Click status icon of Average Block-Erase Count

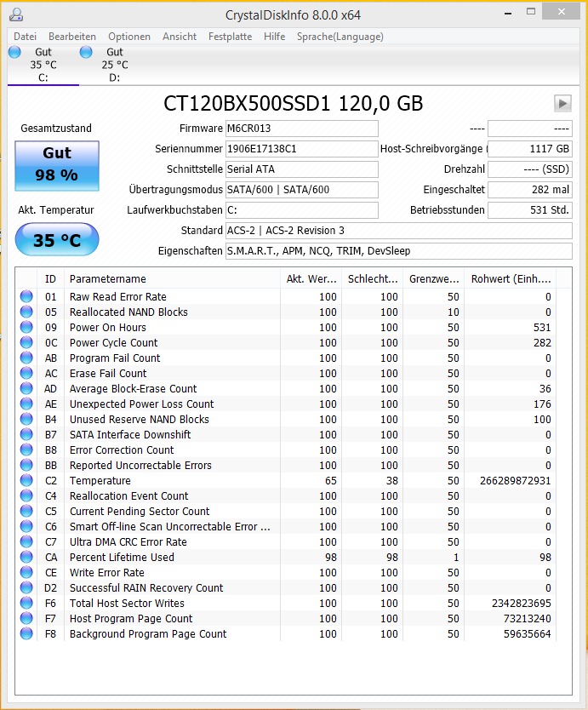(x=26, y=388)
